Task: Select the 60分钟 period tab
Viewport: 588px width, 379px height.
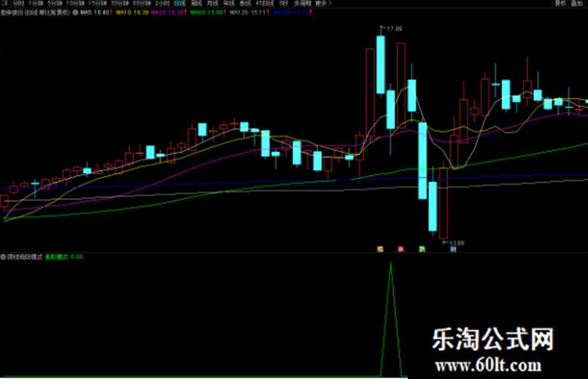Action: click(142, 3)
